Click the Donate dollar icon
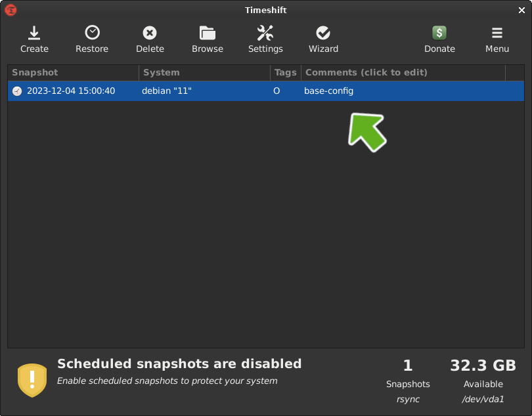 tap(439, 33)
